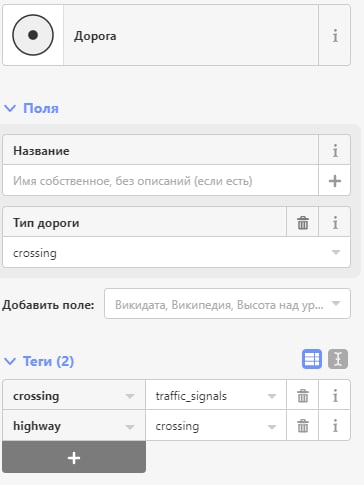Show info for the Тип дороги field
Image resolution: width=364 pixels, height=485 pixels.
[x=335, y=223]
